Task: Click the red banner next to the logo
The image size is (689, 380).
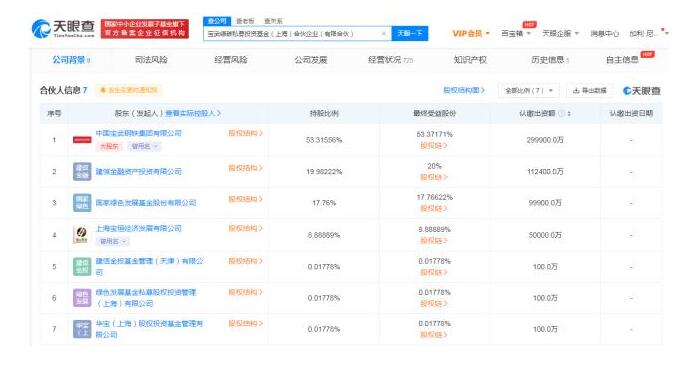Action: (x=145, y=29)
